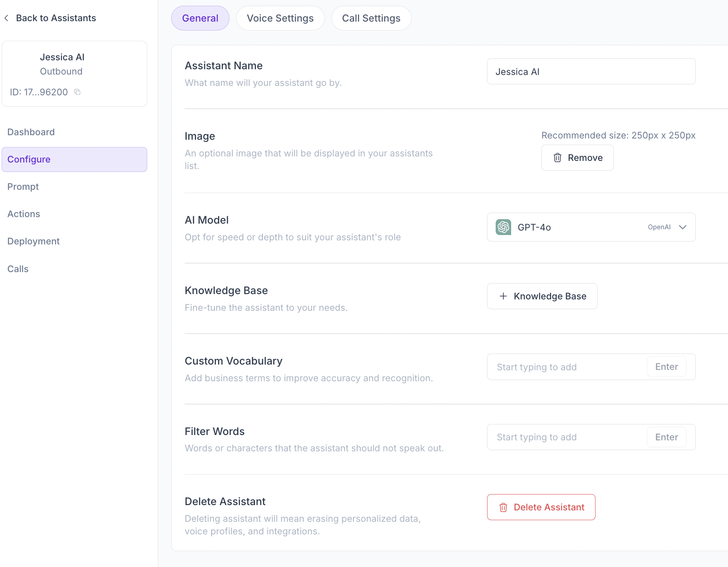Open the Call Settings tab
The width and height of the screenshot is (728, 567).
click(x=371, y=18)
